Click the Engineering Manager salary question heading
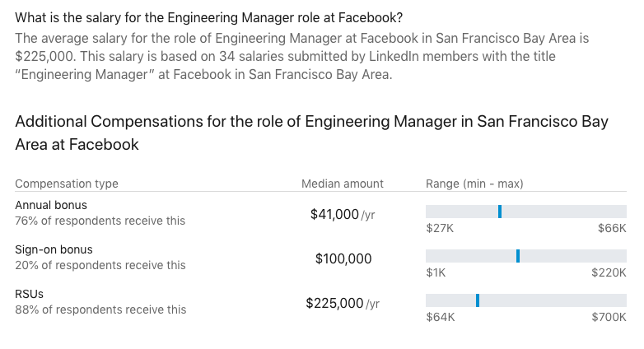644x349 pixels. click(208, 17)
